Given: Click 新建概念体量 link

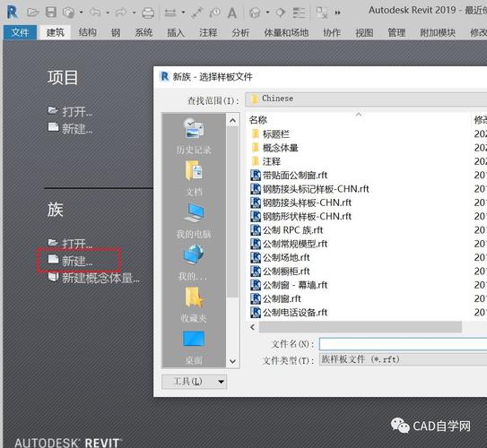Looking at the screenshot, I should pos(94,278).
